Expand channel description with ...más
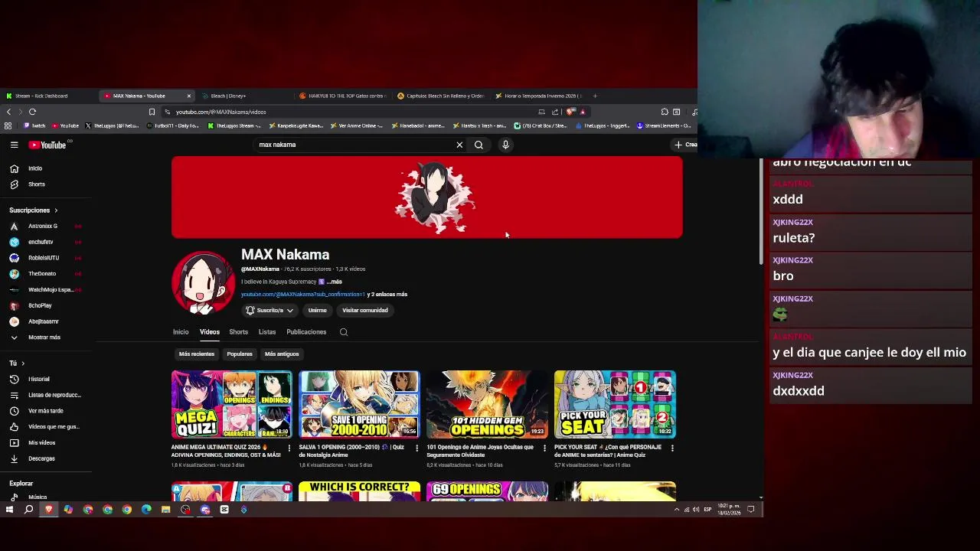The height and width of the screenshot is (551, 980). coord(334,282)
